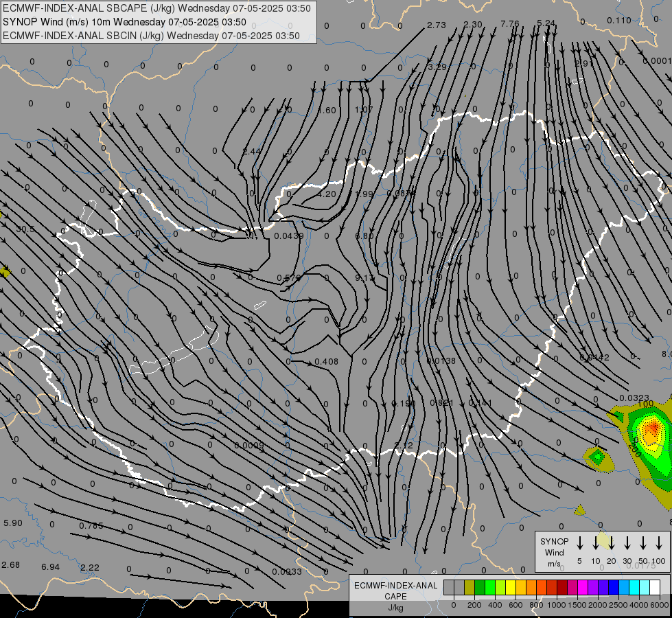672x618 pixels.
Task: Click the map value 0.0442
Action: (x=594, y=357)
